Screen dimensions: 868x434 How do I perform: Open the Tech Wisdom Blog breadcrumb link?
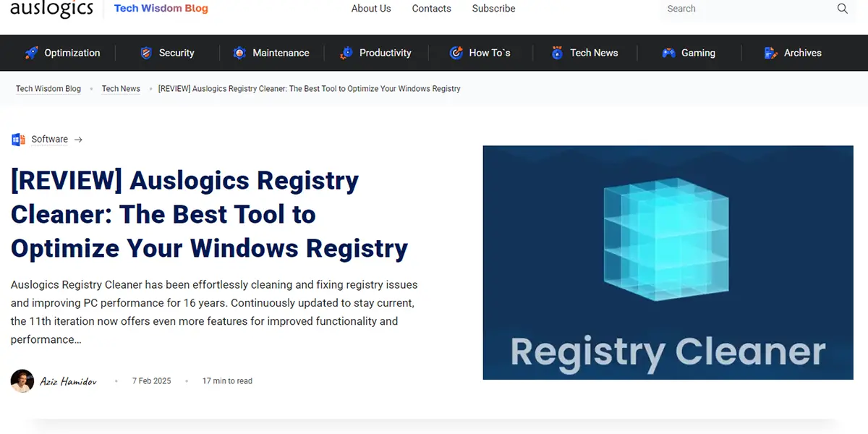point(48,88)
